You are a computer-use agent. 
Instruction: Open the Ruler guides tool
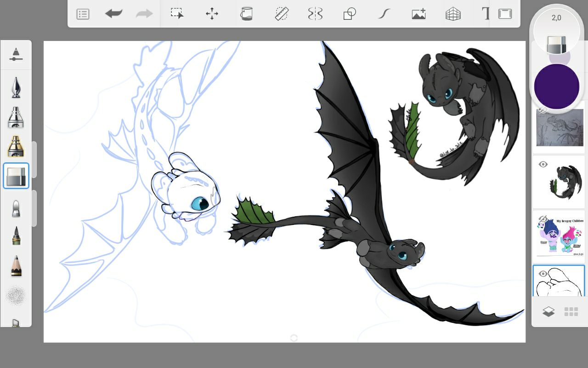point(281,14)
